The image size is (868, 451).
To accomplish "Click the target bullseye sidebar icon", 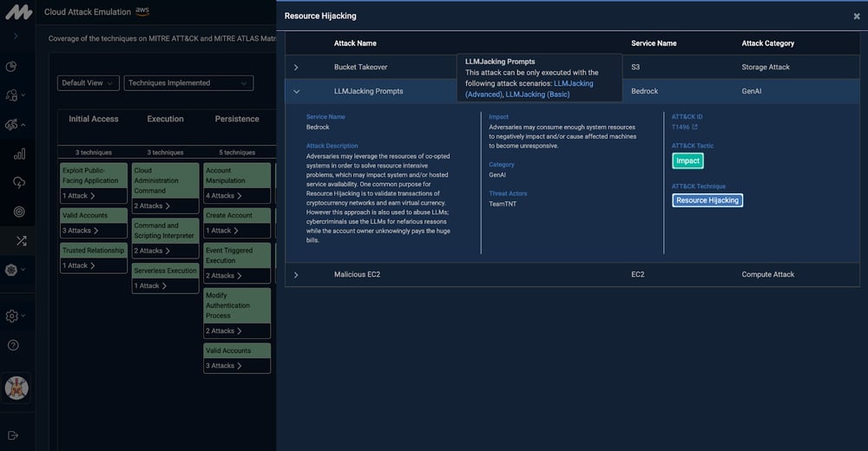I will click(19, 211).
